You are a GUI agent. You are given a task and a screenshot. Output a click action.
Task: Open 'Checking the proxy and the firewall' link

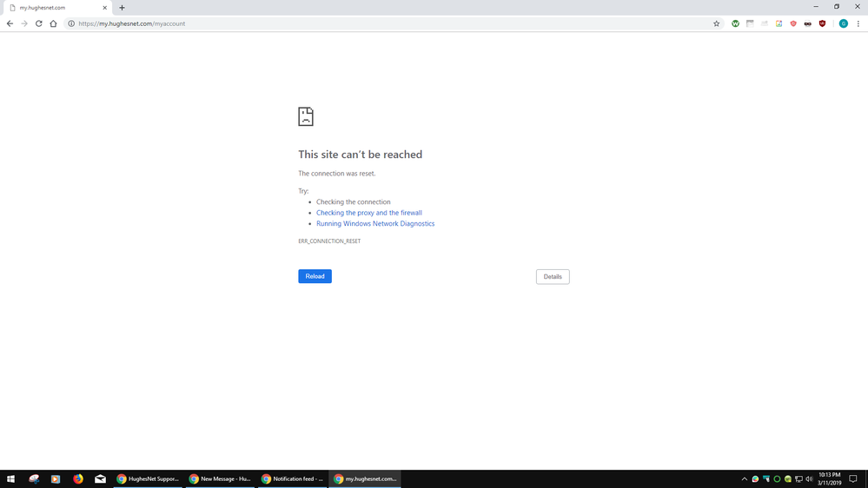coord(368,213)
